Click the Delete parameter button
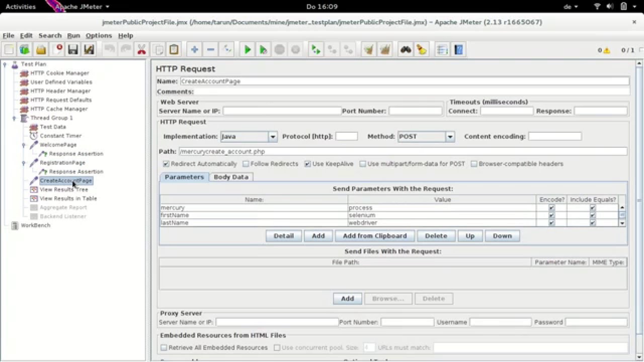 tap(436, 236)
